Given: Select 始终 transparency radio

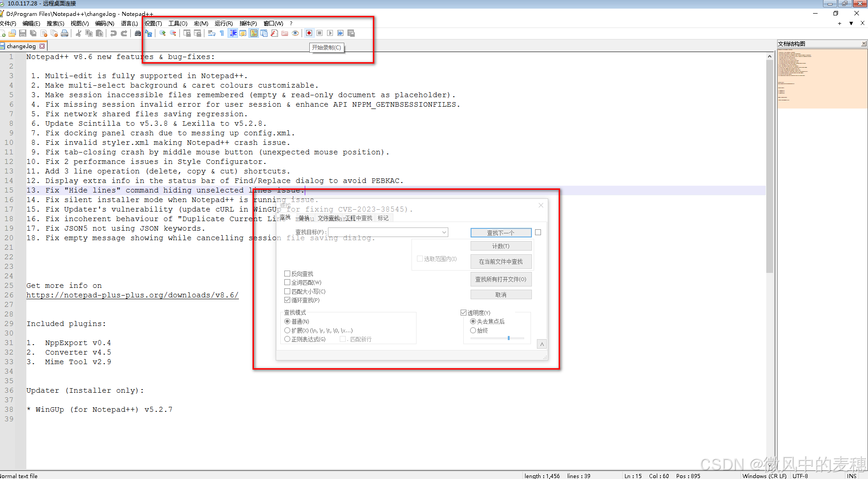Looking at the screenshot, I should coord(473,331).
